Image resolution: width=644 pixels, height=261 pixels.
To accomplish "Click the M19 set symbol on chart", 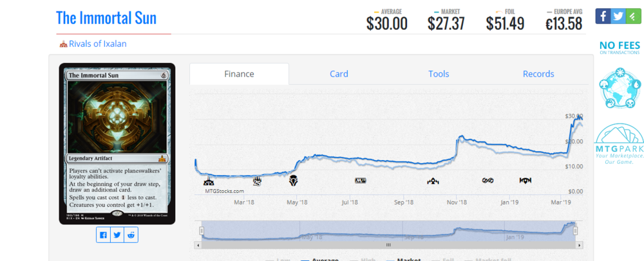I will pyautogui.click(x=360, y=181).
